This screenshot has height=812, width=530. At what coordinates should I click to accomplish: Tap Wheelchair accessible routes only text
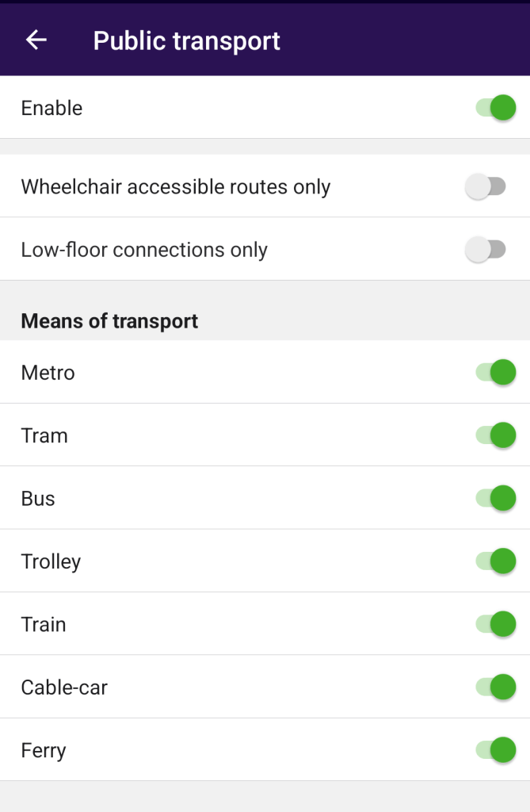tap(175, 187)
